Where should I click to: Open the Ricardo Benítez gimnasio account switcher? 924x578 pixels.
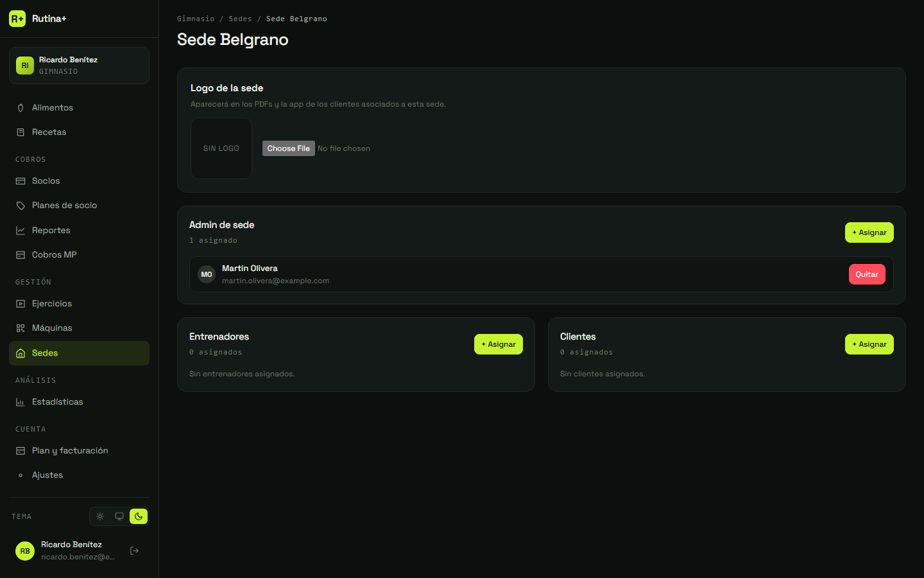coord(79,66)
